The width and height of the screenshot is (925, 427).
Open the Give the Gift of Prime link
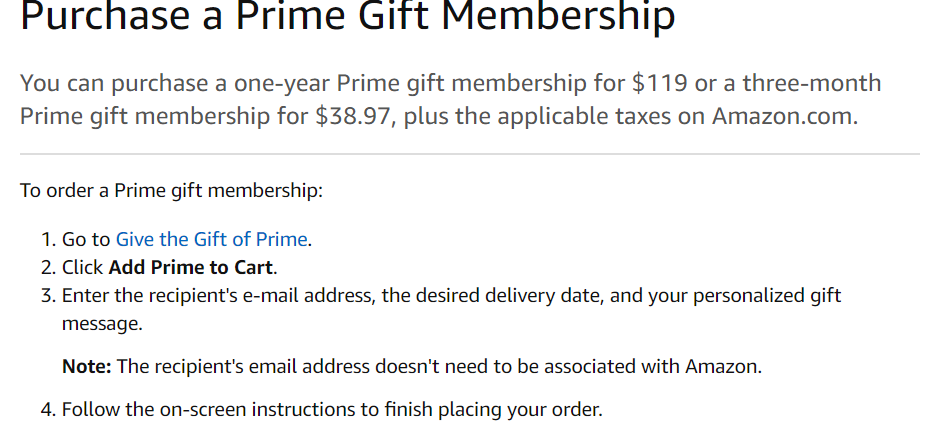[211, 239]
